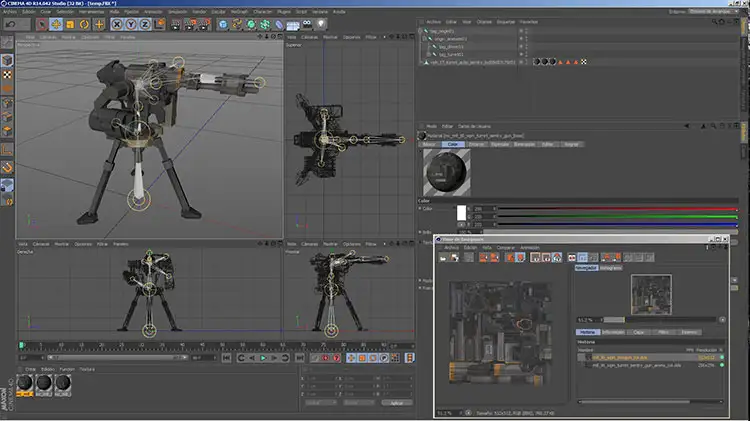Add a Camera object

307,24
